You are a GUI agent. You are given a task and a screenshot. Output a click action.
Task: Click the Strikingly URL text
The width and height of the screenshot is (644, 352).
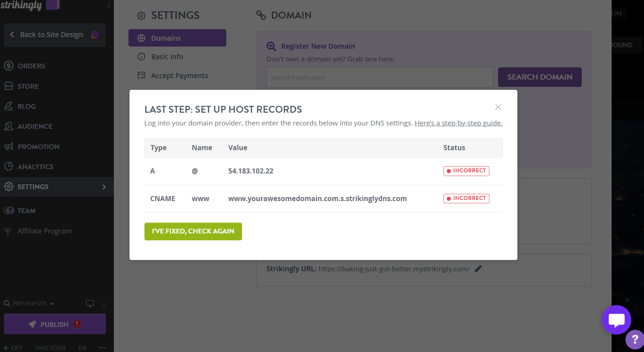pyautogui.click(x=394, y=269)
